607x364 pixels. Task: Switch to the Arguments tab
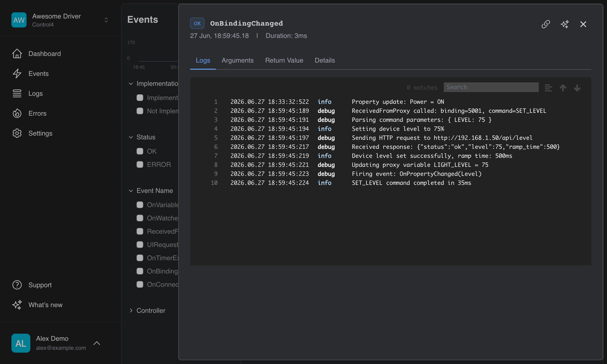(237, 60)
